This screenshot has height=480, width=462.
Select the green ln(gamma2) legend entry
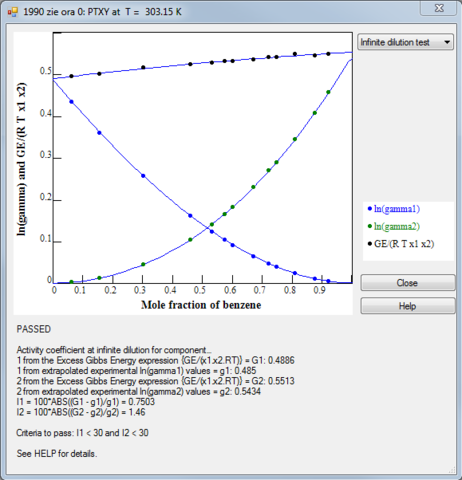[394, 226]
